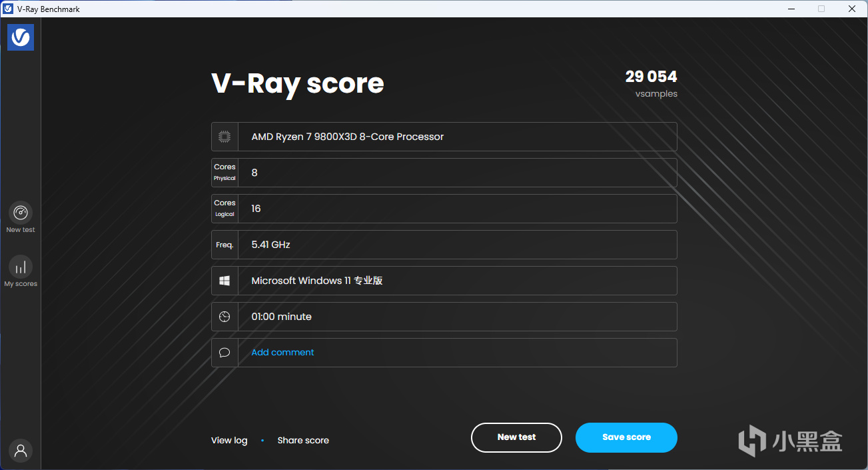Click the blue Save score button
The height and width of the screenshot is (470, 868).
tap(626, 437)
